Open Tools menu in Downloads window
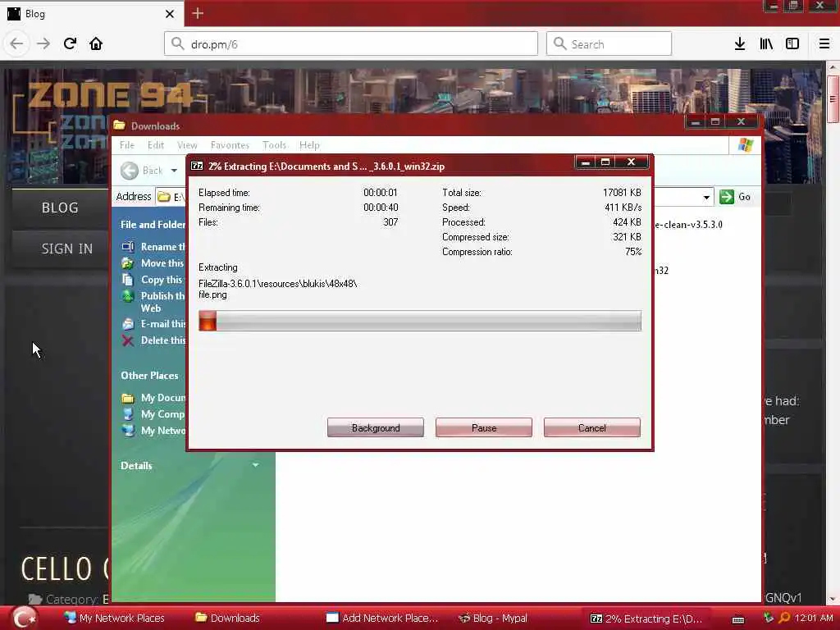 tap(274, 145)
